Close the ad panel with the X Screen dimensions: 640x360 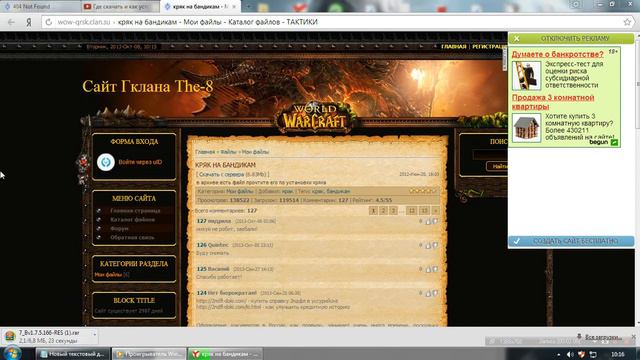516,38
